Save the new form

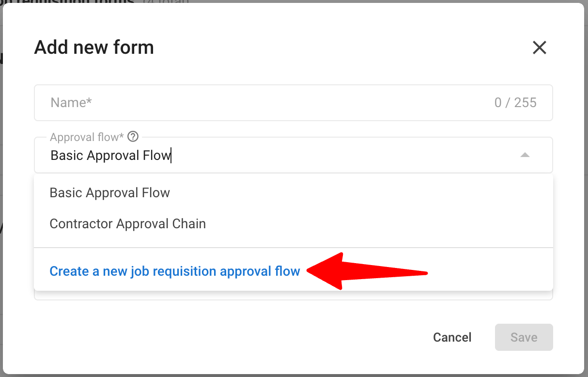[x=524, y=337]
